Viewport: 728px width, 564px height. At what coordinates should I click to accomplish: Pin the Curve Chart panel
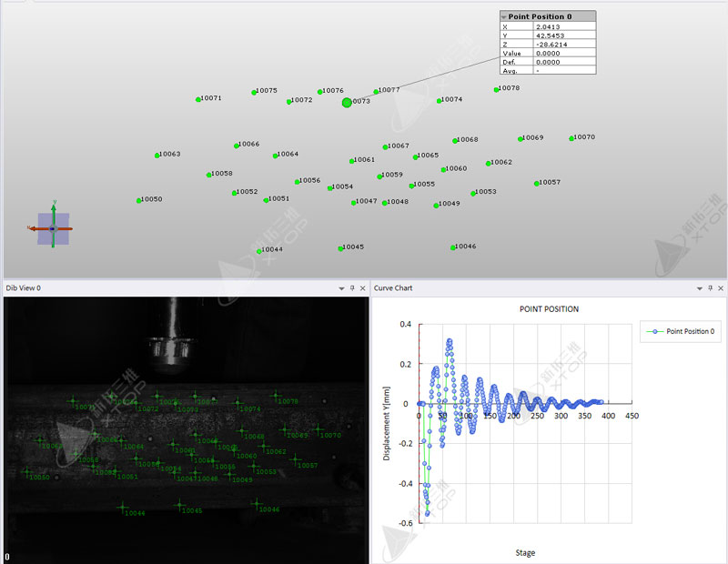tap(710, 288)
